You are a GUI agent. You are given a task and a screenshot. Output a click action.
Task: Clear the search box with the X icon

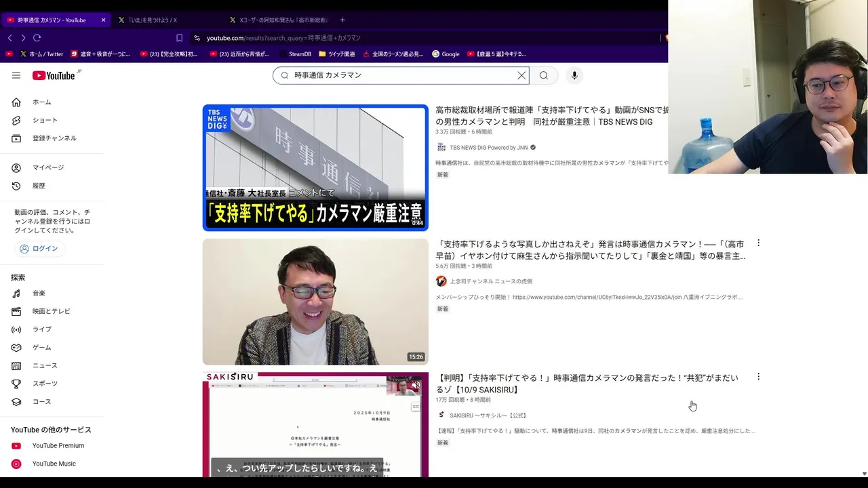521,75
